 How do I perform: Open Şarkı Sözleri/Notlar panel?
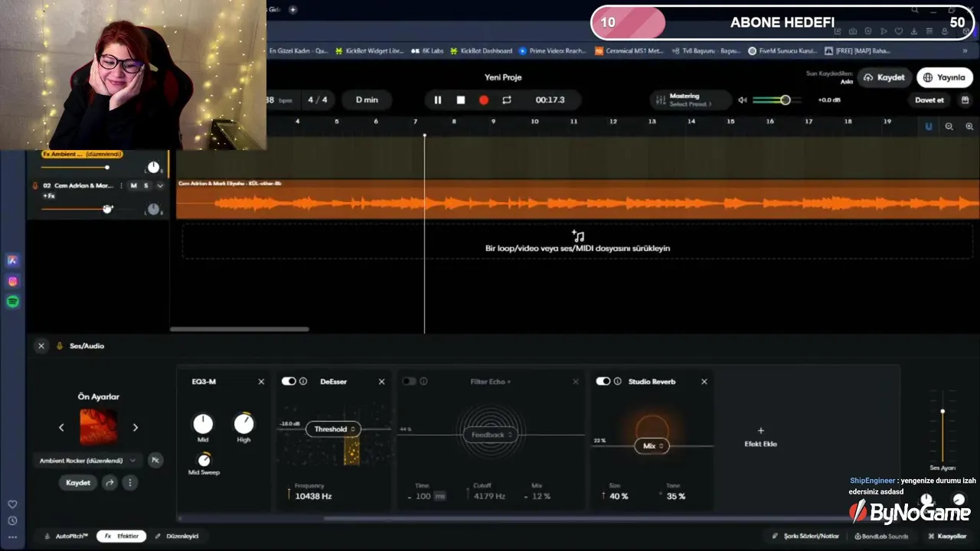click(805, 536)
